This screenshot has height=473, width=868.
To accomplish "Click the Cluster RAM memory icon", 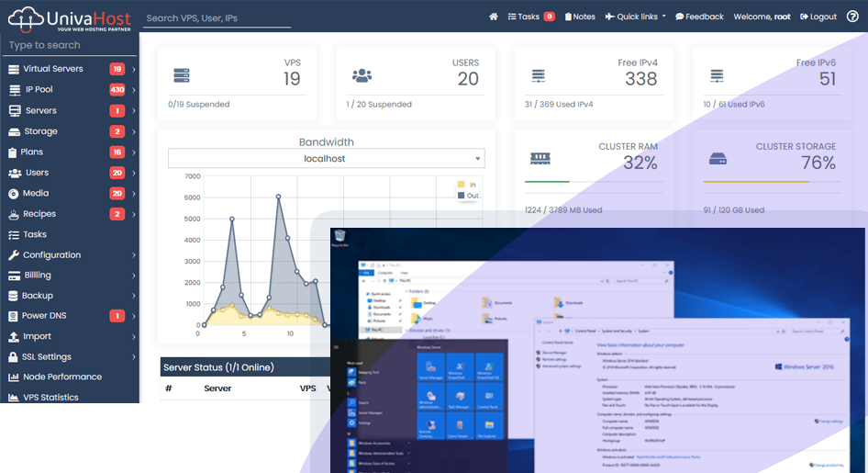I will (540, 159).
